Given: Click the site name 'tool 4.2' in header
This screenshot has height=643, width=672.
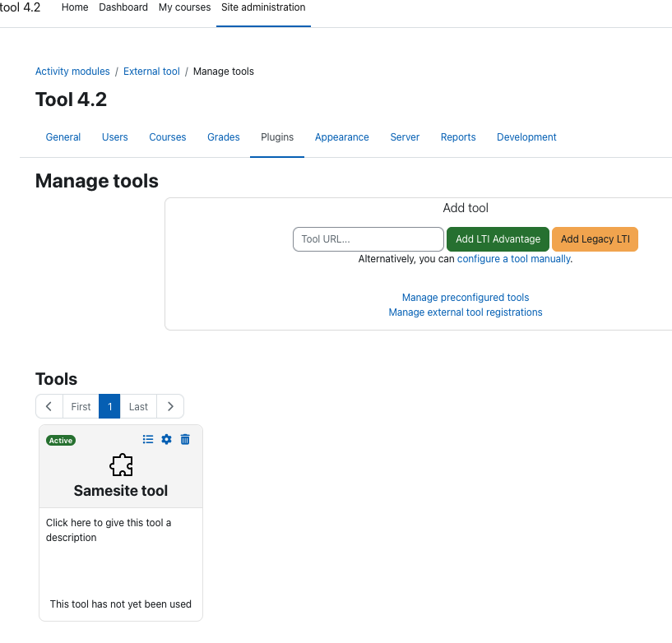Looking at the screenshot, I should [x=20, y=7].
